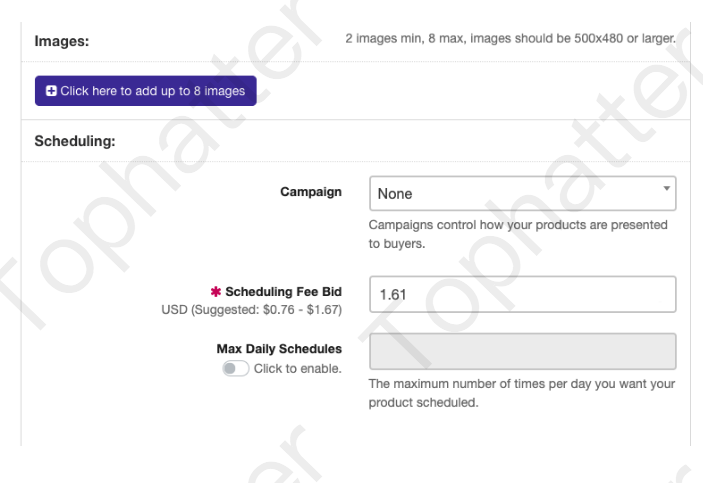The height and width of the screenshot is (483, 703).
Task: Click the Campaign help description text
Action: click(518, 234)
